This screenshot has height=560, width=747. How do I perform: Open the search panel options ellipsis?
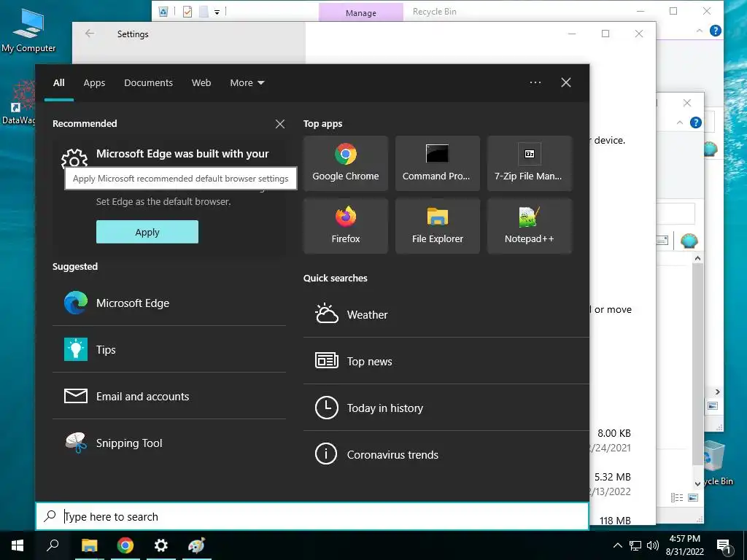[535, 82]
